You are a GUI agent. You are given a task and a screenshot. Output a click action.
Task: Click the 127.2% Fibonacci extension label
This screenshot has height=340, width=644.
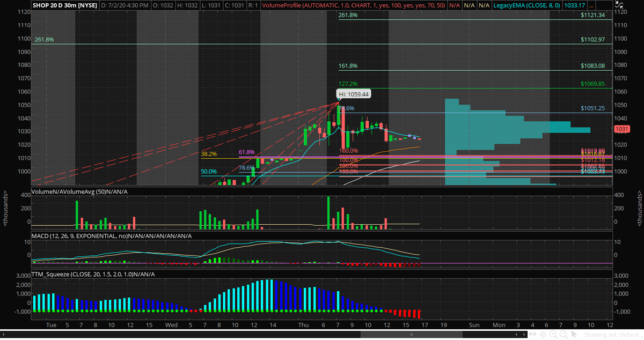(348, 84)
